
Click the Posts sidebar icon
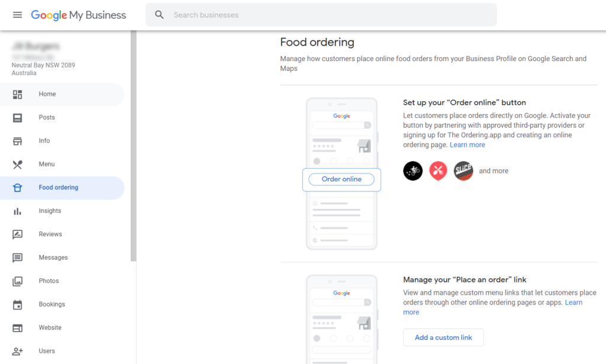pyautogui.click(x=17, y=118)
